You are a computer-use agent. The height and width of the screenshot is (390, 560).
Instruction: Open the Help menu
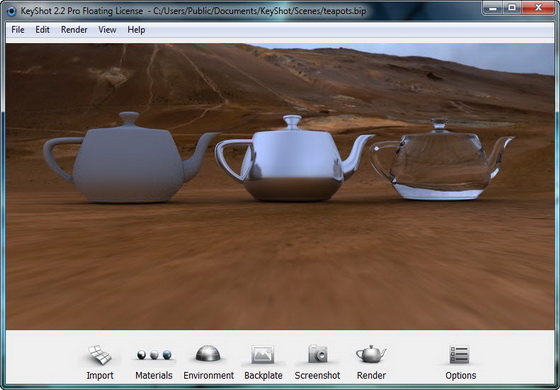[136, 30]
